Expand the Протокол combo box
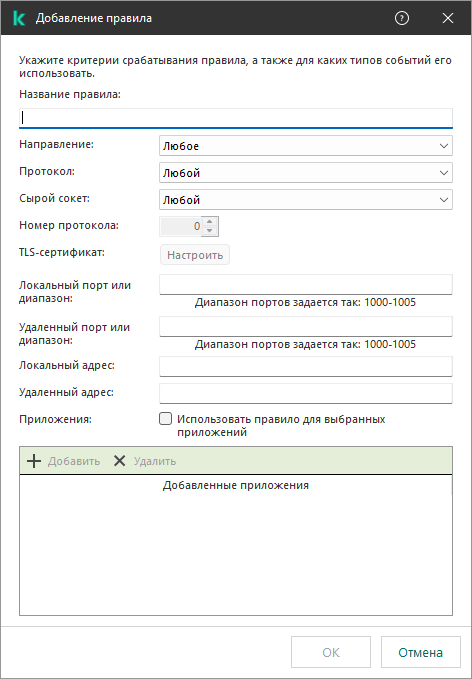 306,173
